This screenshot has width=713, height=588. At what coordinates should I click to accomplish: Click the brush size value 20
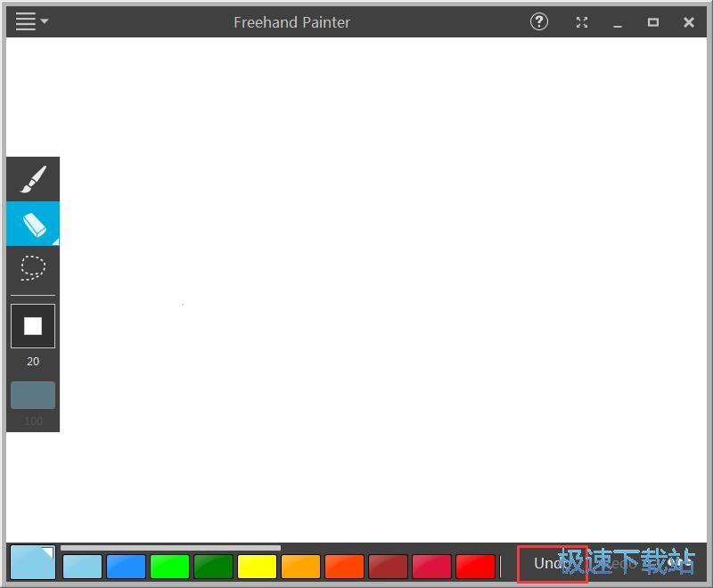click(x=33, y=361)
